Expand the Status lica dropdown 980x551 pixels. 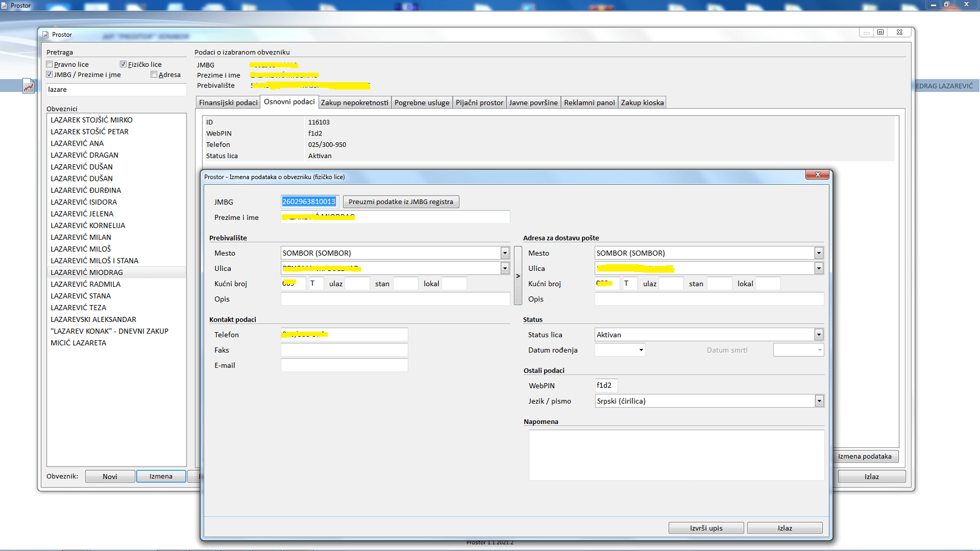[x=818, y=334]
